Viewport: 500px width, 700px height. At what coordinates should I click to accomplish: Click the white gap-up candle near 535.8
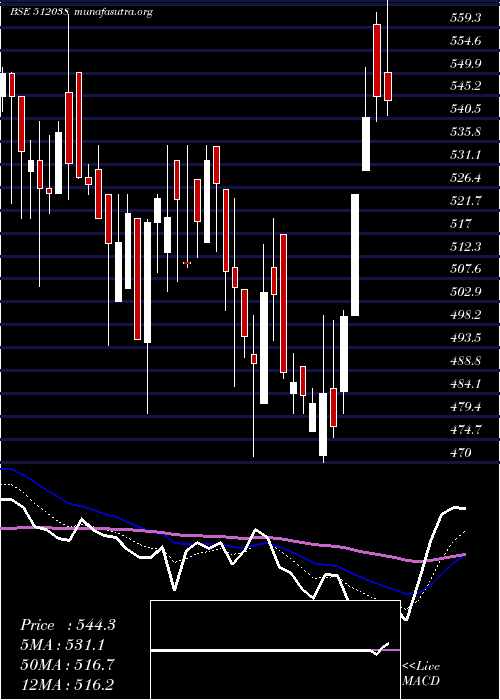coord(366,144)
